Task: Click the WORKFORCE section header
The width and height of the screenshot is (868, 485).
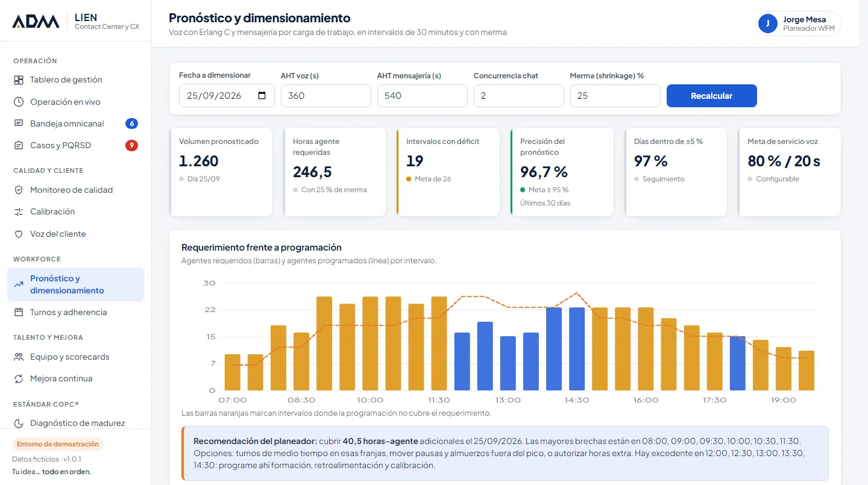Action: (x=37, y=259)
